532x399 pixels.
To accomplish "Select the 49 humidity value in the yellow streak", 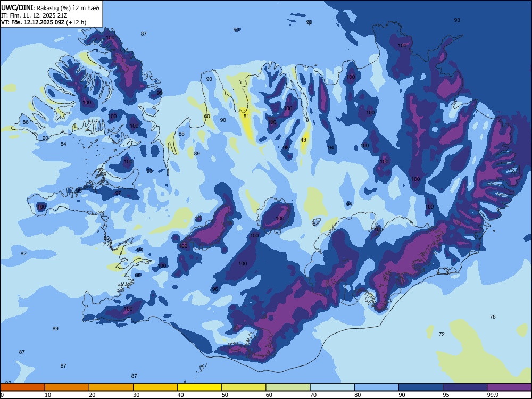I will (303, 140).
